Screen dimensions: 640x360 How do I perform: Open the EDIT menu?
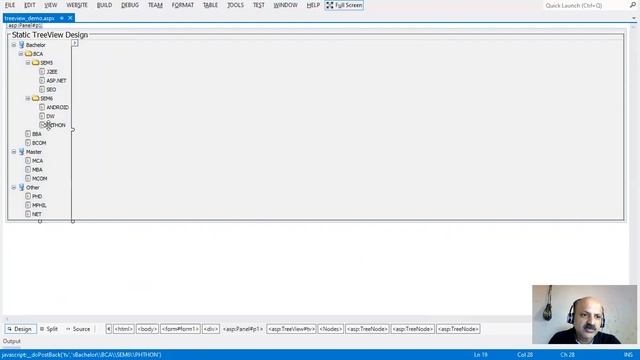click(30, 5)
